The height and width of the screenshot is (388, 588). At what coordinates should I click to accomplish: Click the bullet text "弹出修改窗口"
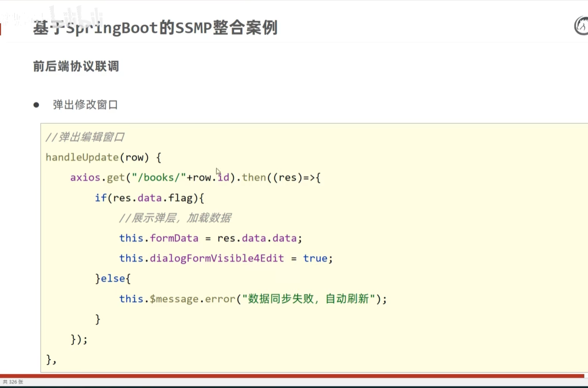pyautogui.click(x=86, y=105)
